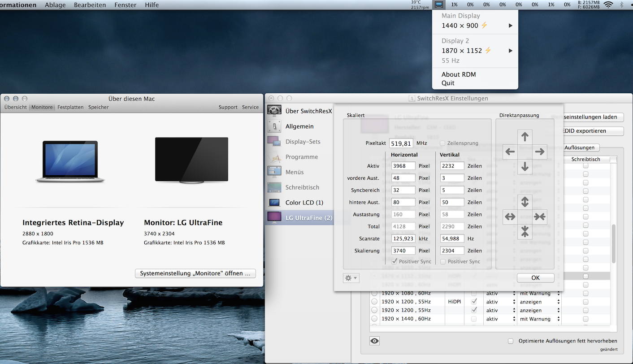The image size is (633, 364).
Task: Enable Optimierte Auflösungen fett hervorheben
Action: 511,341
